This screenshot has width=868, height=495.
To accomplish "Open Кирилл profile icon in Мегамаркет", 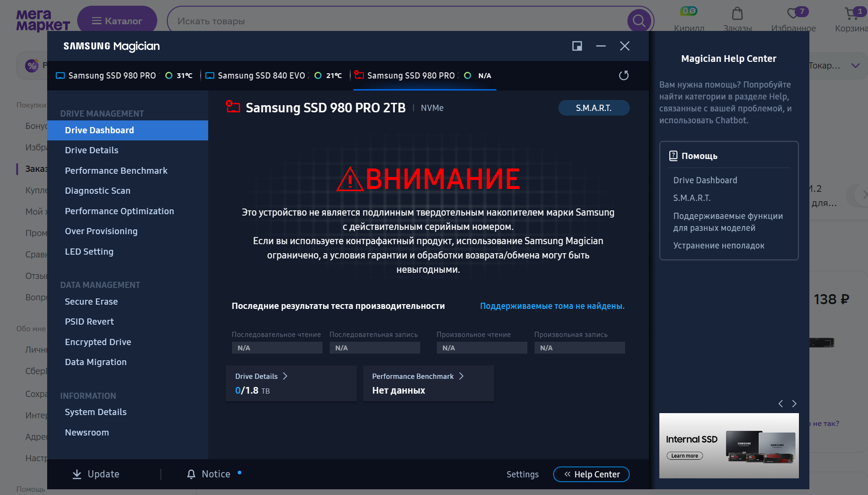I will coord(689,12).
